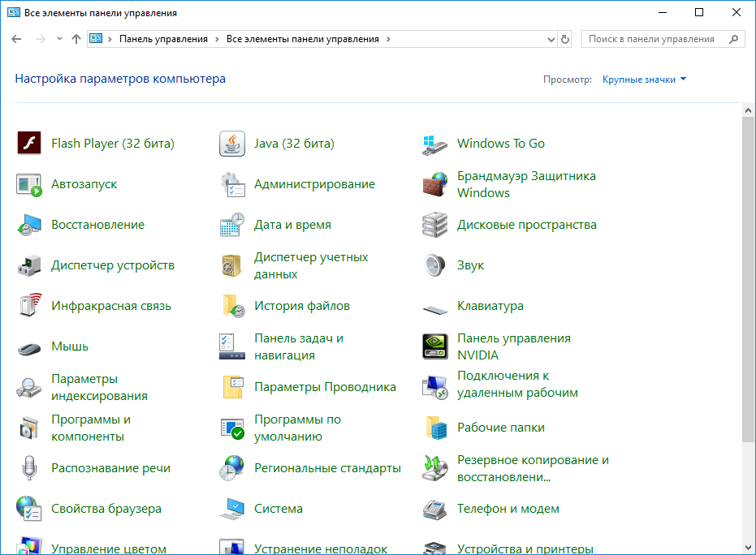Expand the address bar history dropdown
The image size is (756, 555).
[x=551, y=40]
